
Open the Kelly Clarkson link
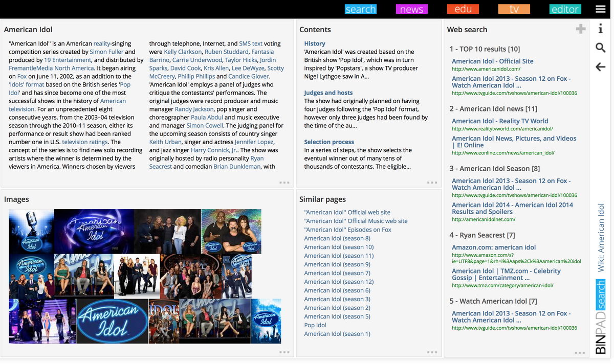pyautogui.click(x=183, y=52)
